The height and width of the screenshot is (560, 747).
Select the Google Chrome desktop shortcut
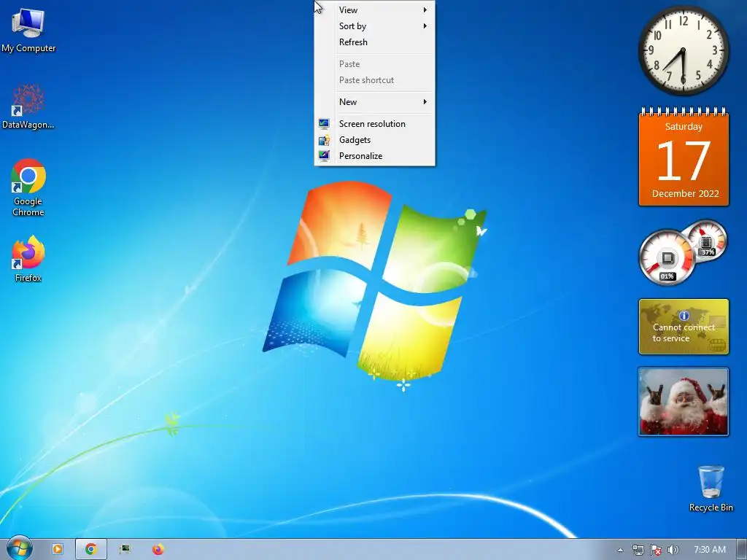click(x=28, y=187)
